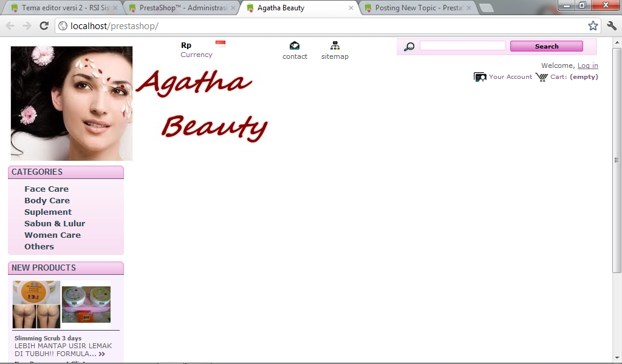Click the magnifying glass search icon
Screen dimensions: 622x364
point(409,47)
